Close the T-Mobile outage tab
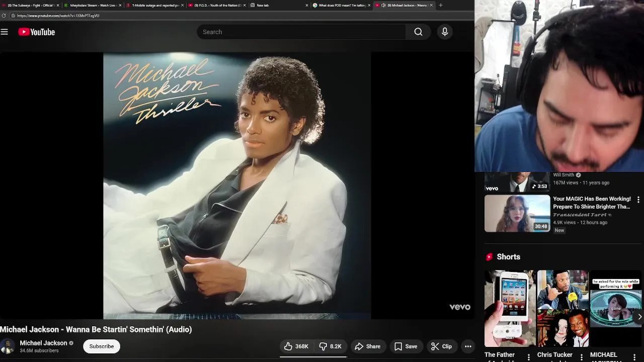Screen dimensions: 644x362 [x=182, y=5]
